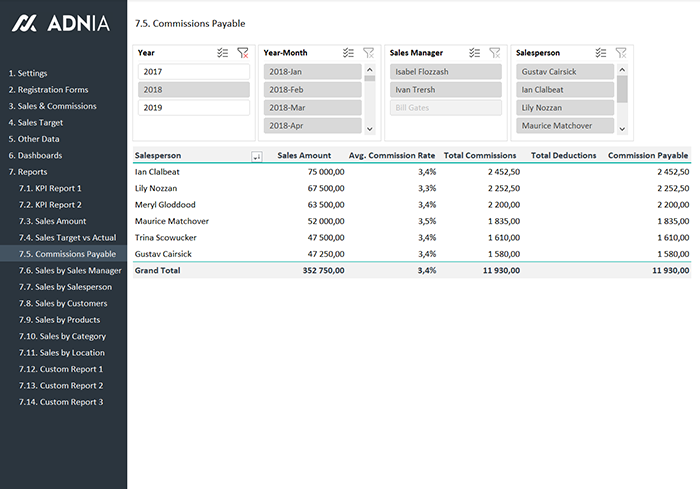The height and width of the screenshot is (489, 700).
Task: Enable multi-select on the Year slicer
Action: click(x=222, y=53)
